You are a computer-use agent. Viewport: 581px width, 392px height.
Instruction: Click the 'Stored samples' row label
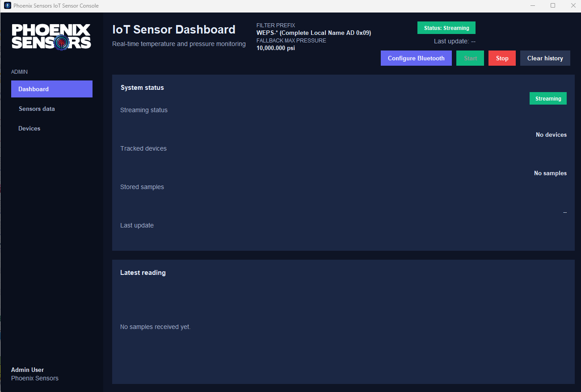coord(142,187)
